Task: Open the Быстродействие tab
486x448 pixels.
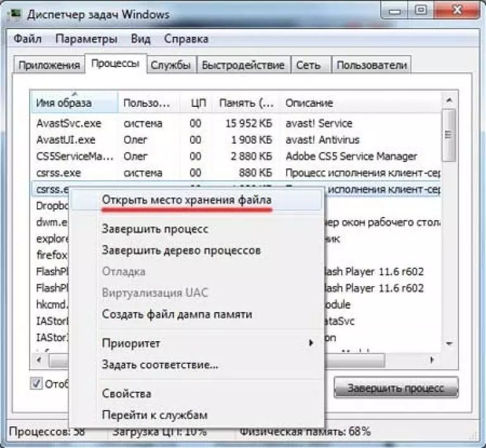Action: tap(243, 65)
